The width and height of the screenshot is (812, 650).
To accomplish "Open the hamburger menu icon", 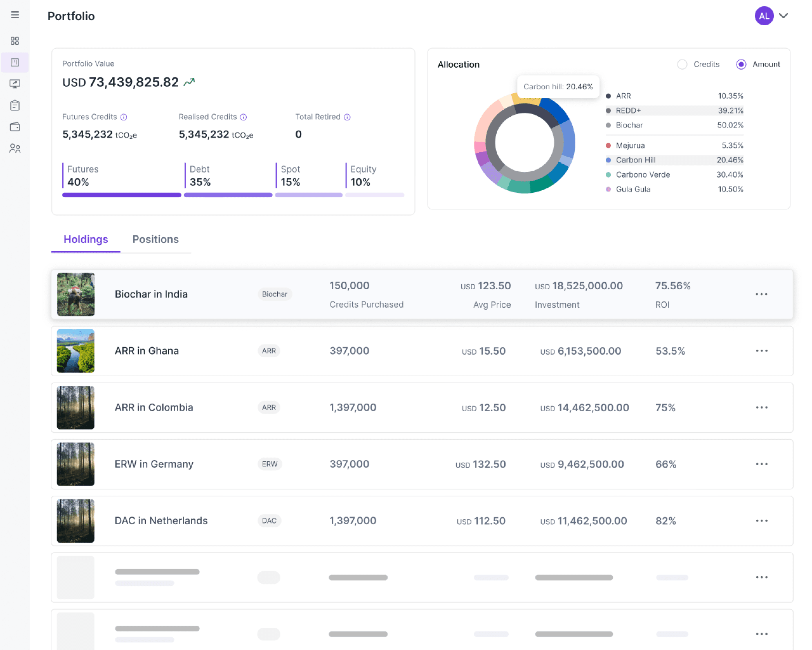I will 15,15.
